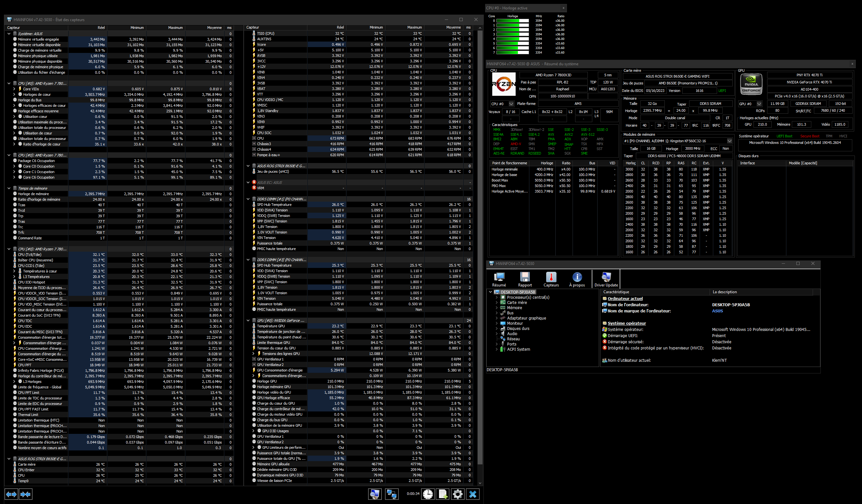Click the collapse columns inward-arrows icon
Image resolution: width=862 pixels, height=504 pixels.
[26, 494]
